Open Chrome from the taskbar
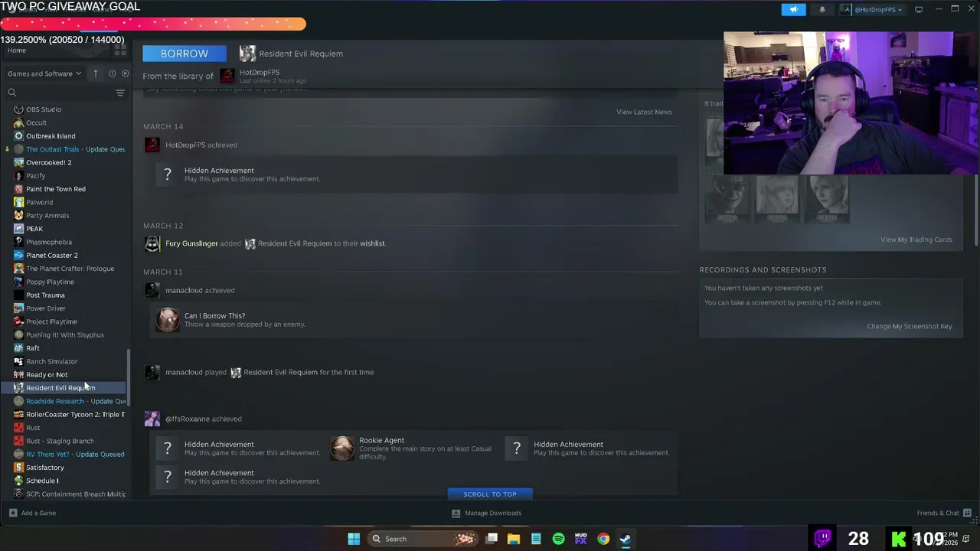This screenshot has height=551, width=980. pos(603,539)
